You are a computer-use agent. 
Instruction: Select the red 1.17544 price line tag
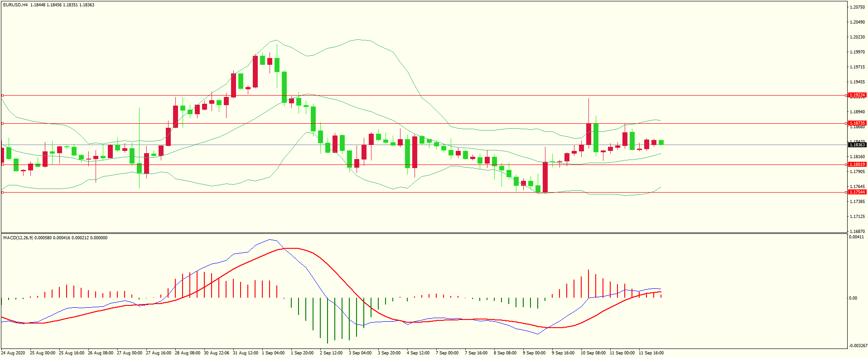point(857,192)
